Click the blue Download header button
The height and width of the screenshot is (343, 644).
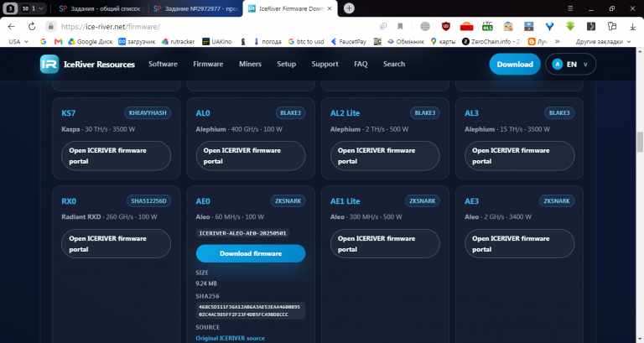(x=515, y=64)
